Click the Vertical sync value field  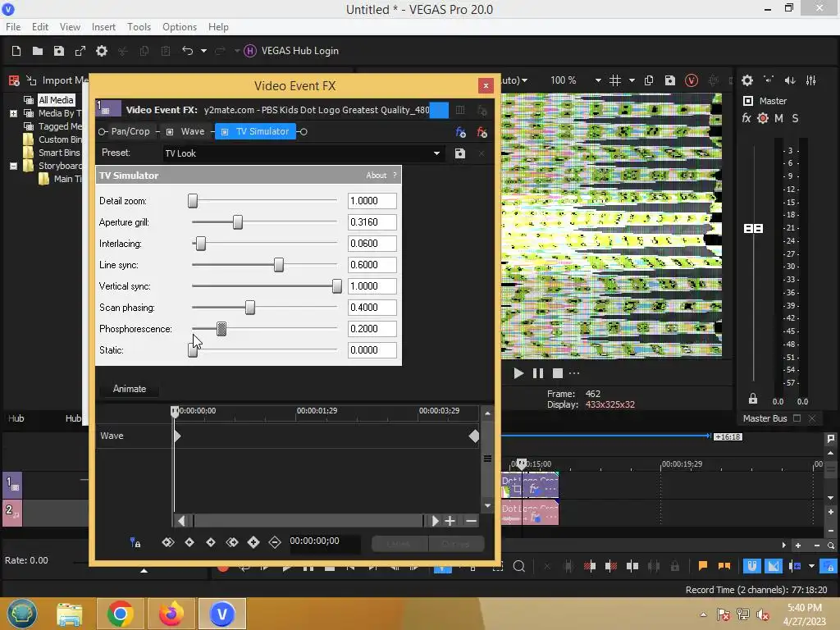[372, 286]
